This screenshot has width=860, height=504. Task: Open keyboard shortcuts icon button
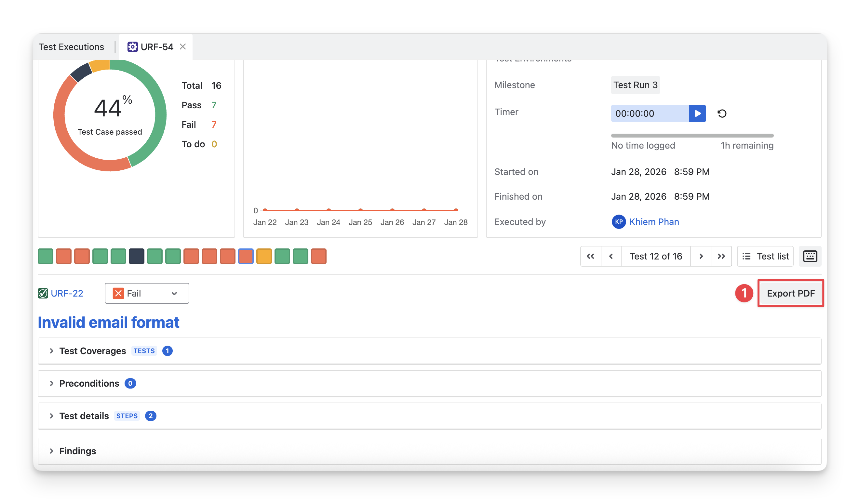(810, 256)
